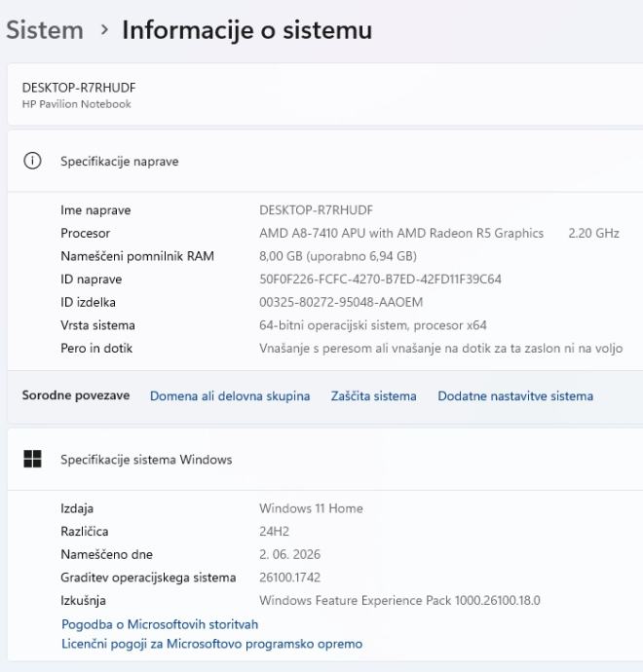Click the ID naprave label
The image size is (643, 672).
coord(92,279)
